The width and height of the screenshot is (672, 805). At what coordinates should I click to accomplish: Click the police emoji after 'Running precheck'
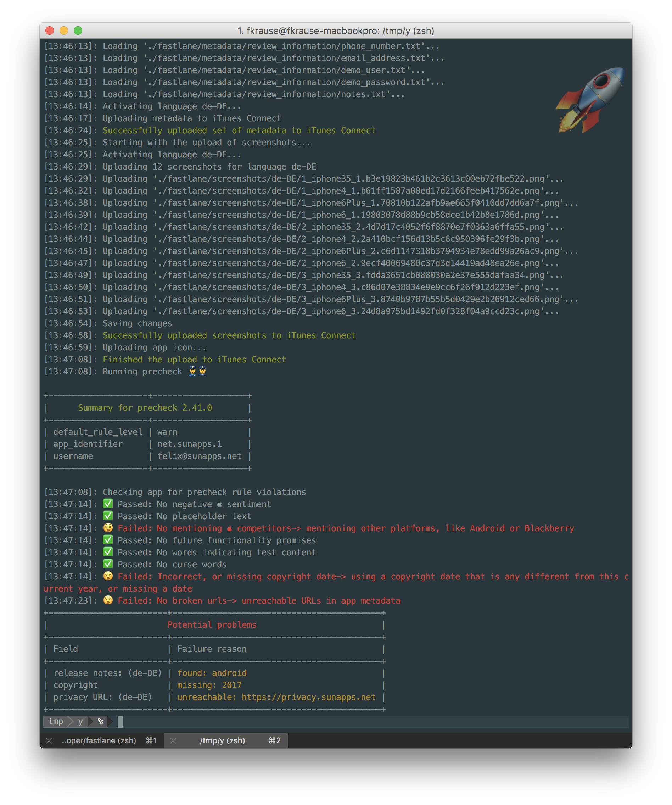click(197, 371)
